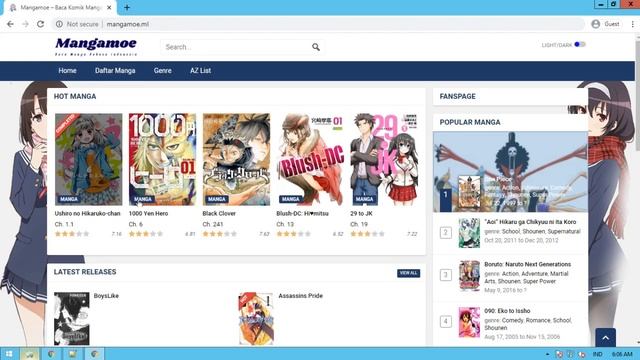The image size is (640, 360).
Task: Click the 090: Eko to Issho title
Action: (x=507, y=311)
